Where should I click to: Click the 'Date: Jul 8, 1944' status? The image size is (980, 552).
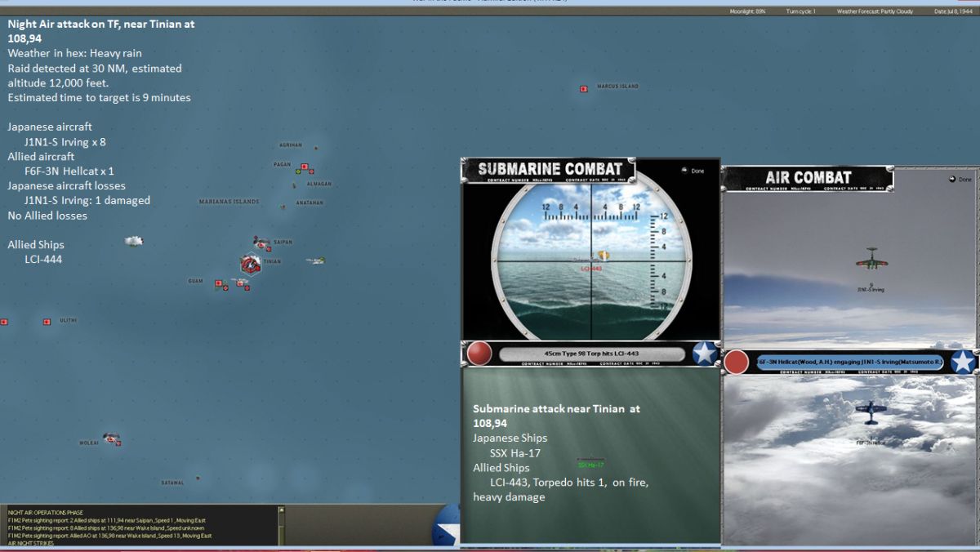[955, 11]
